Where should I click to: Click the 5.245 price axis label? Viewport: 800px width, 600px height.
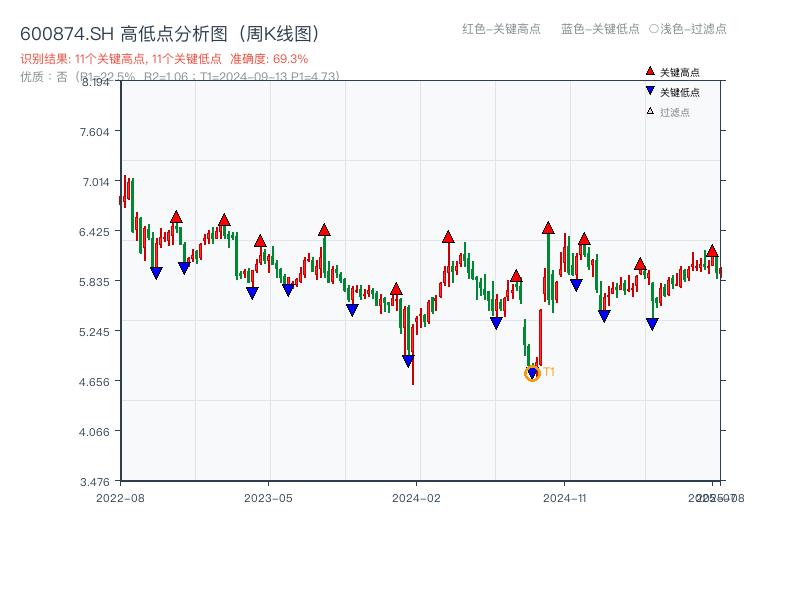pos(94,332)
